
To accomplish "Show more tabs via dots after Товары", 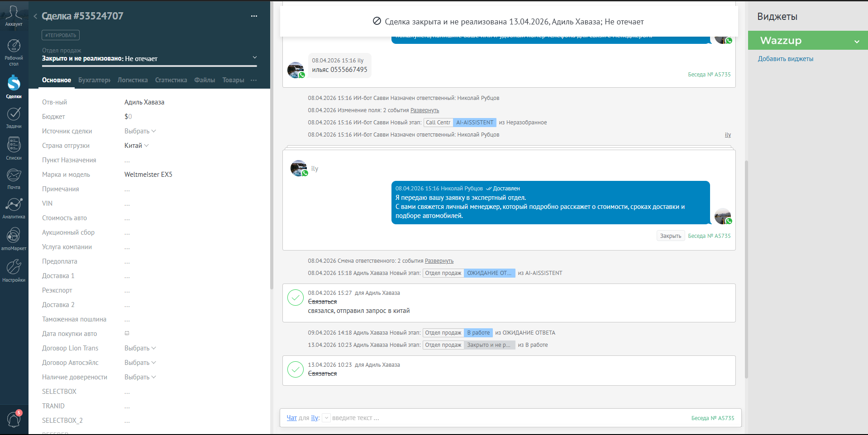I will pos(253,80).
